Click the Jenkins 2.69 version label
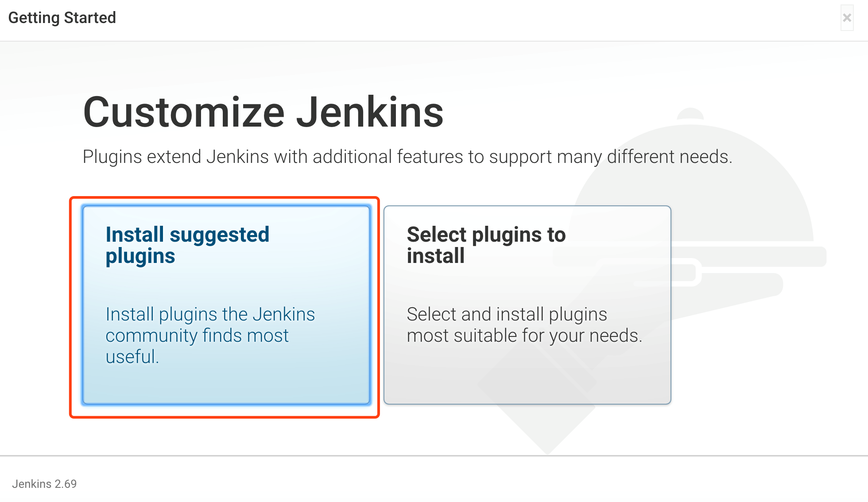The width and height of the screenshot is (868, 502). coord(44,484)
